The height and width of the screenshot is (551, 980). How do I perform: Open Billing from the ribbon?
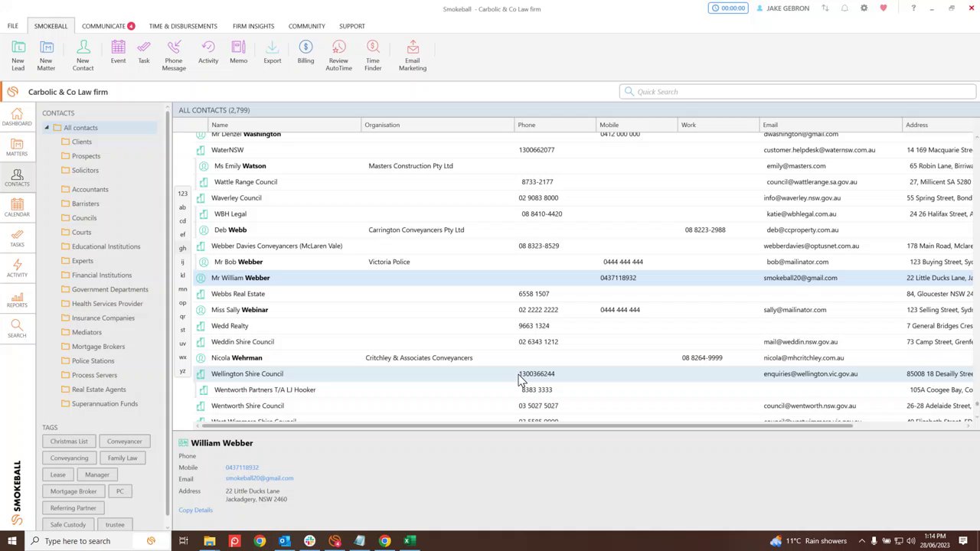tap(305, 52)
